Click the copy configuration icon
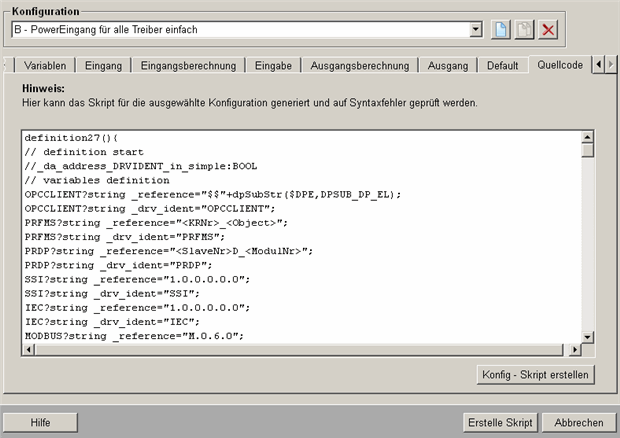The width and height of the screenshot is (620, 438). (x=524, y=30)
